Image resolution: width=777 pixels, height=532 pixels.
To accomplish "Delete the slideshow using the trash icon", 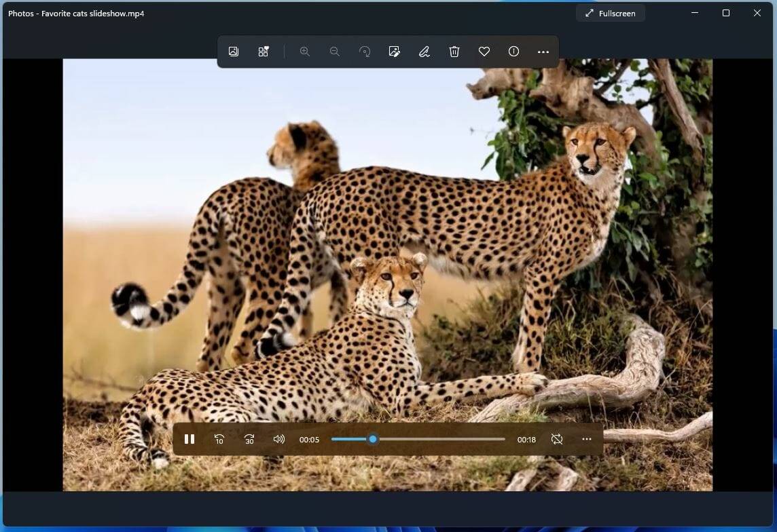I will [x=454, y=51].
